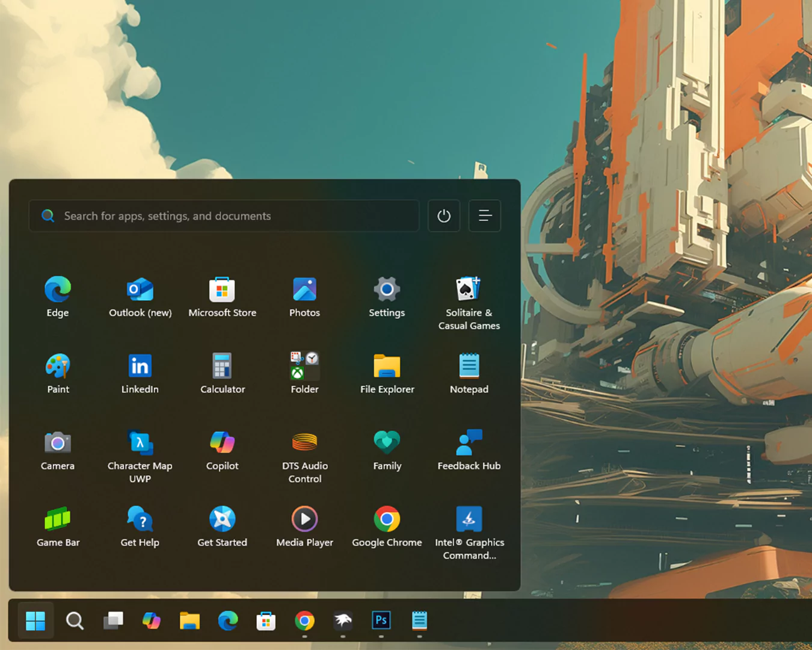This screenshot has width=812, height=650.
Task: Launch Notepad from Start menu grid
Action: [x=469, y=373]
